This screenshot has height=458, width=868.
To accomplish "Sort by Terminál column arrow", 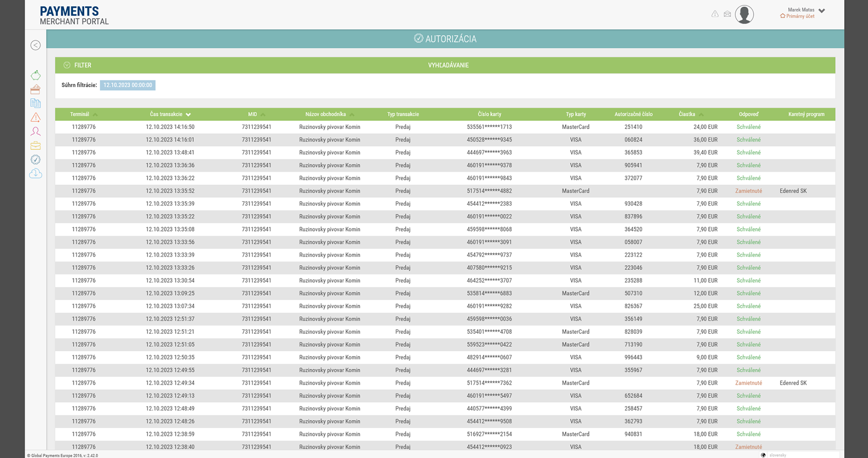I will (95, 114).
